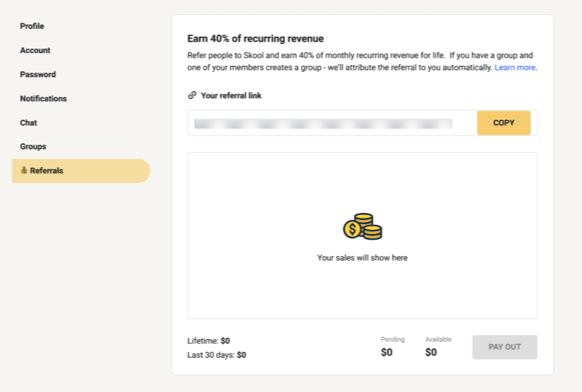582x392 pixels.
Task: Click the Available balance amount
Action: point(431,353)
